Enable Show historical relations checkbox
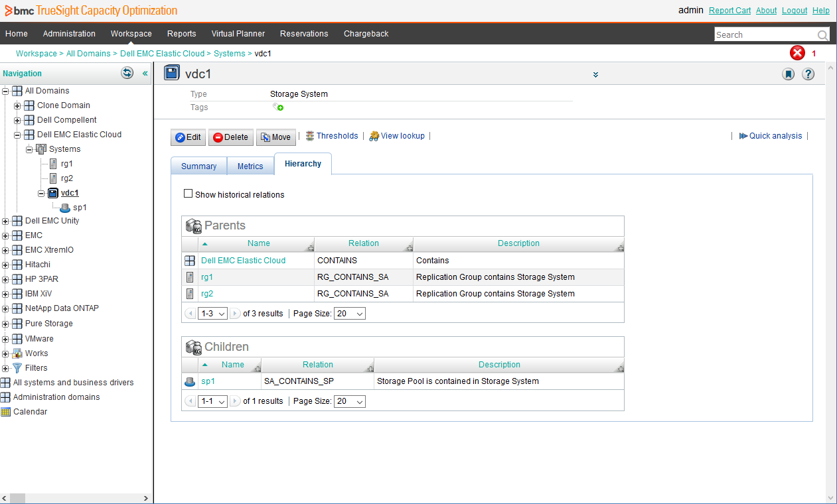The height and width of the screenshot is (504, 837). pyautogui.click(x=188, y=194)
